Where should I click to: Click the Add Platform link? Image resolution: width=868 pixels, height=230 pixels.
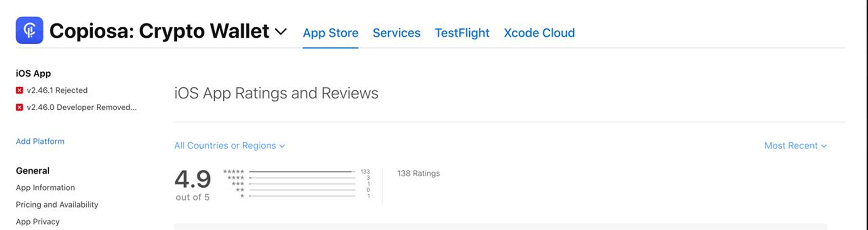40,141
